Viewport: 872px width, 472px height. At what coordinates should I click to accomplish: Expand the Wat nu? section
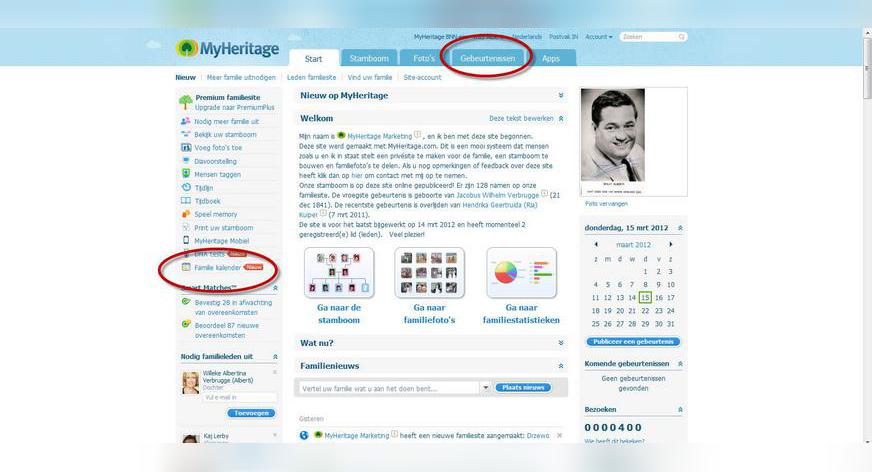pyautogui.click(x=561, y=343)
